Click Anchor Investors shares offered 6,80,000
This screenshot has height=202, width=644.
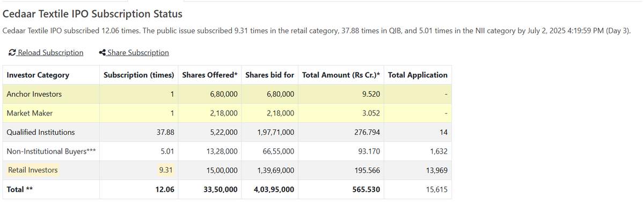(224, 94)
